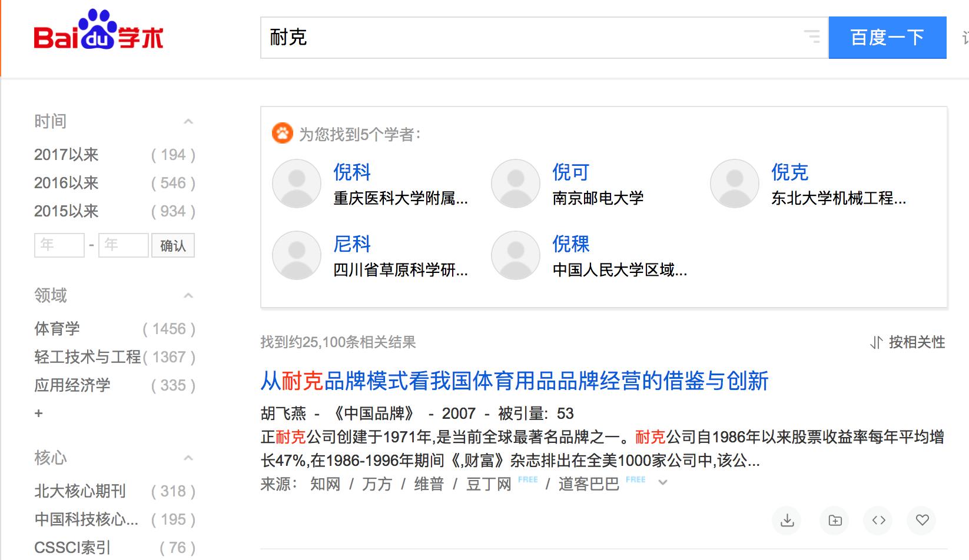Expand more fields with the + under 应用经济学
The width and height of the screenshot is (969, 560).
pos(38,412)
